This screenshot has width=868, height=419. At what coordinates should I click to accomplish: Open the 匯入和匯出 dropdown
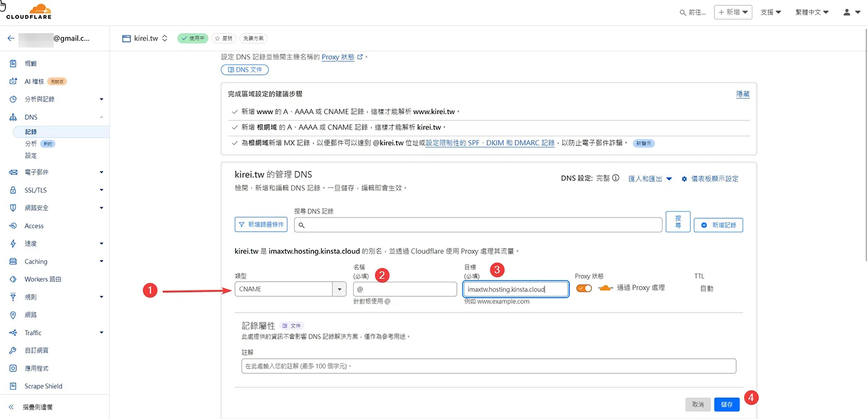(650, 179)
